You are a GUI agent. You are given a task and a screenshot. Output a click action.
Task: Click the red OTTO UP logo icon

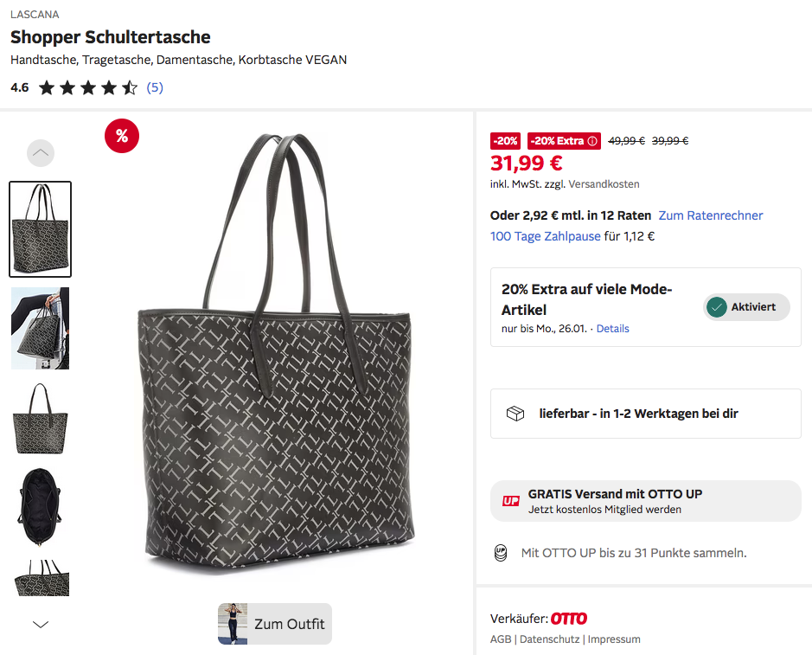pos(510,502)
